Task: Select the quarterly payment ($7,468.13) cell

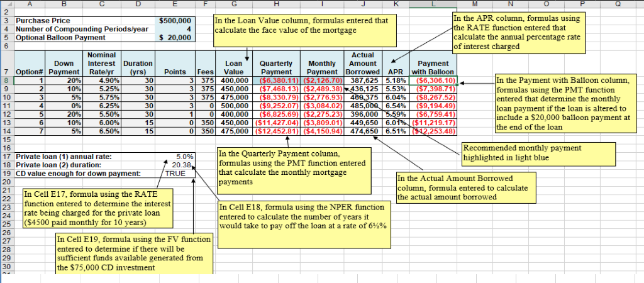Action: pos(277,89)
